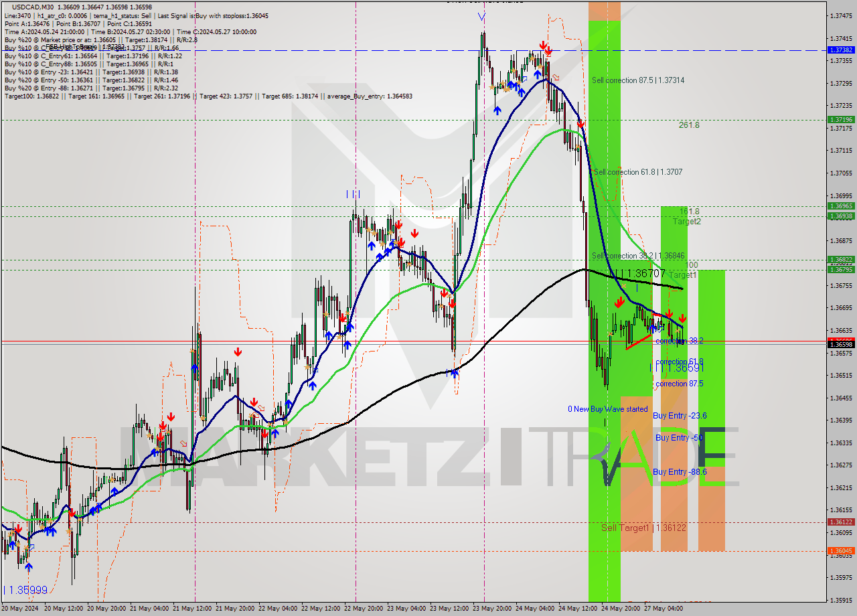Image resolution: width=857 pixels, height=616 pixels.
Task: Click the 161.8 Fibonacci level label
Action: [x=689, y=211]
